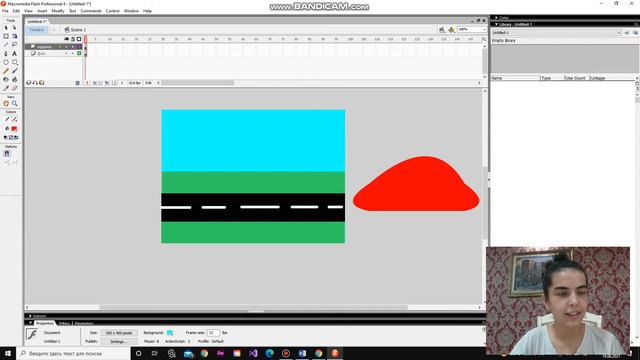
Task: Click the stroke color swatch
Action: click(x=14, y=119)
